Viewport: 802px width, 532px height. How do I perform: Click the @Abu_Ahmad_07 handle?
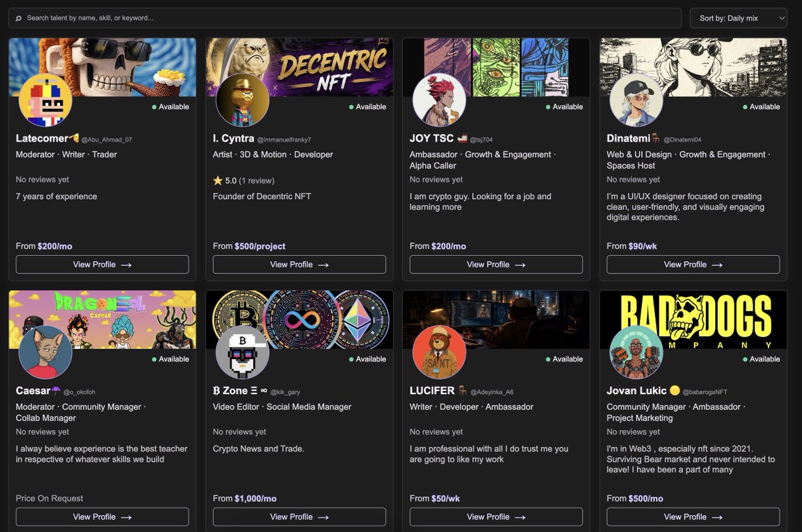[107, 140]
